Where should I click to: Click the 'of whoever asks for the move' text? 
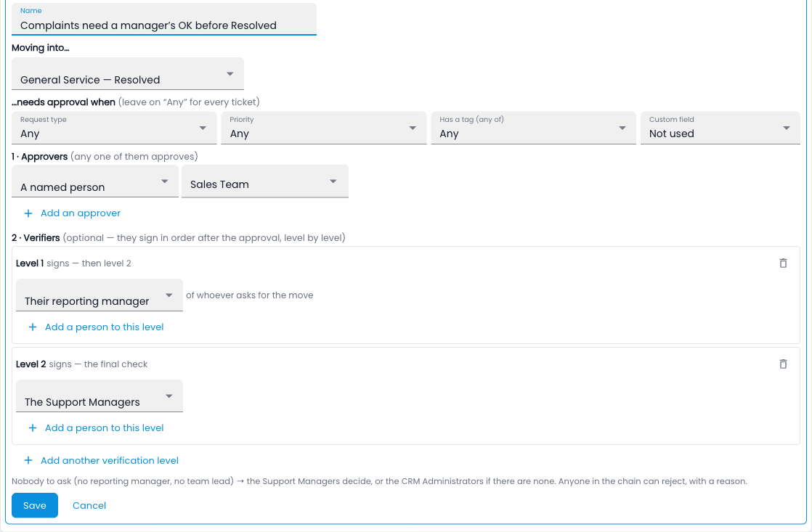coord(250,295)
